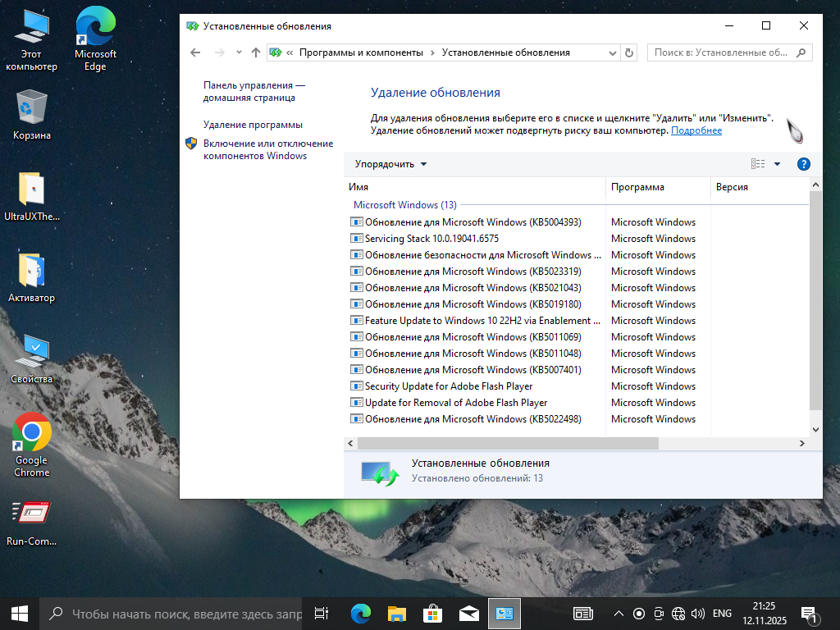Viewport: 840px width, 630px height.
Task: Click Включение или отключение компонентов Windows
Action: pos(267,149)
